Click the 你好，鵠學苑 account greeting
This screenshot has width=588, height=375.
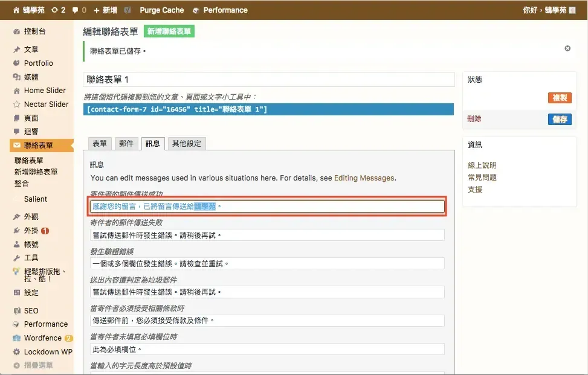[544, 10]
